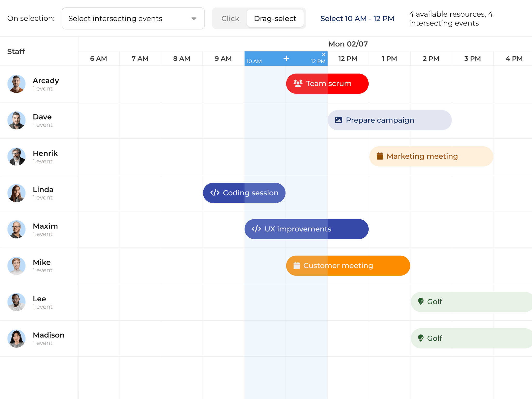Image resolution: width=532 pixels, height=399 pixels.
Task: Click the code icon on UX improvements event
Action: click(x=256, y=229)
